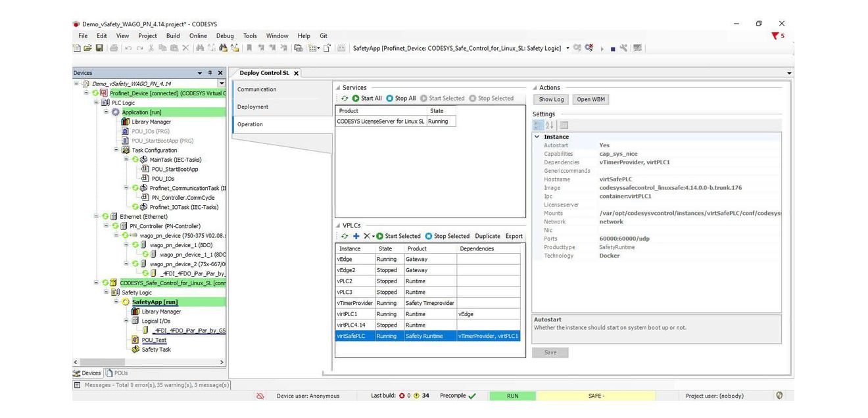Click the Start play arrow in main toolbar
Screen dimensions: 868x418
pyautogui.click(x=602, y=49)
